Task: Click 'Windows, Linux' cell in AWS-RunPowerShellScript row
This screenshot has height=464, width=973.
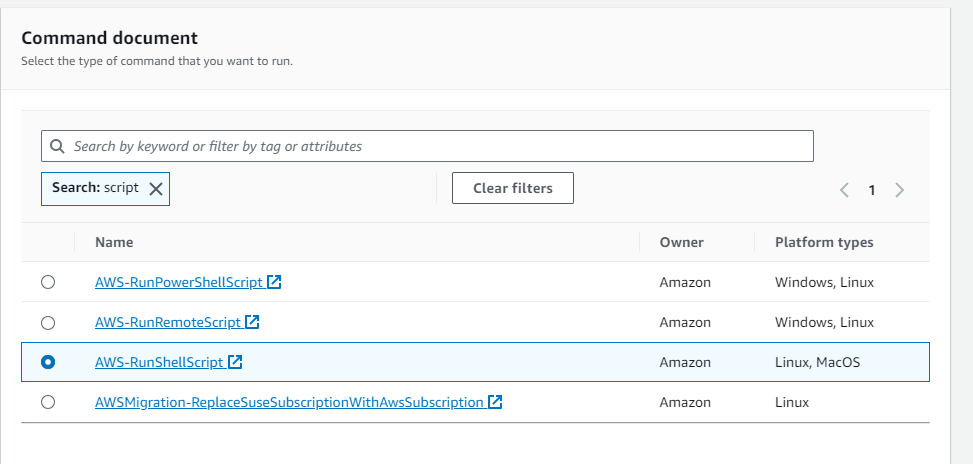Action: click(x=824, y=282)
